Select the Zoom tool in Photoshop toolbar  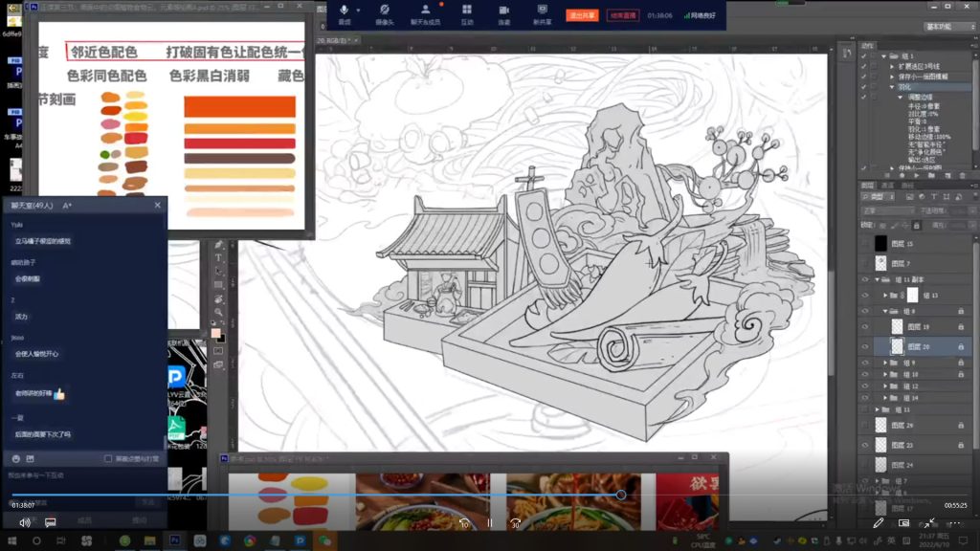tap(218, 313)
